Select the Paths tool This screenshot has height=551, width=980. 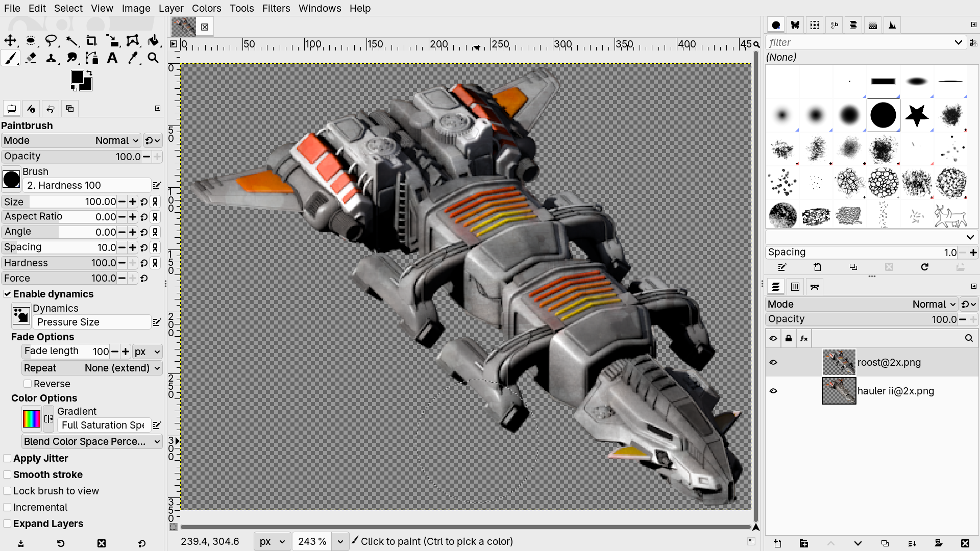(x=92, y=58)
